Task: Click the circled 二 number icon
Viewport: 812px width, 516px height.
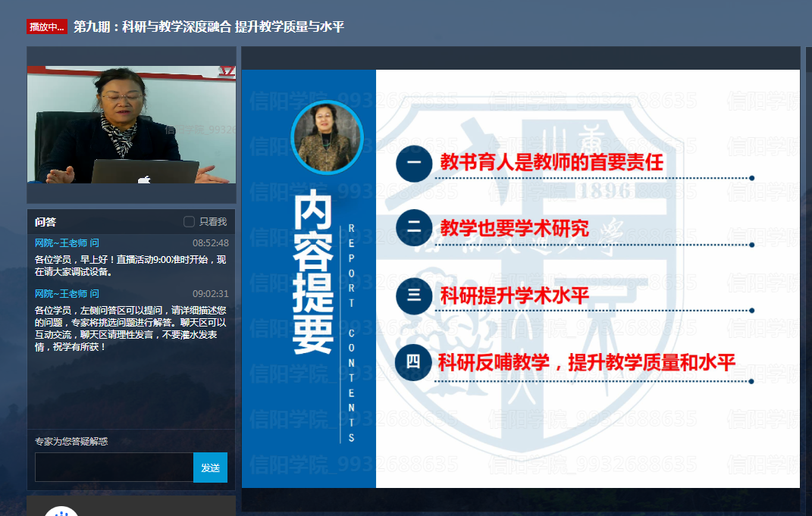Action: tap(414, 227)
